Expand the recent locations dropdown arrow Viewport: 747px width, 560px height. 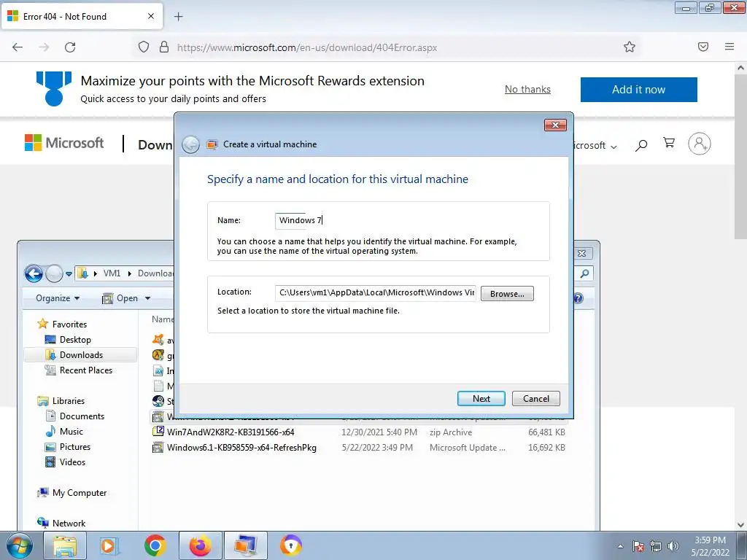69,274
